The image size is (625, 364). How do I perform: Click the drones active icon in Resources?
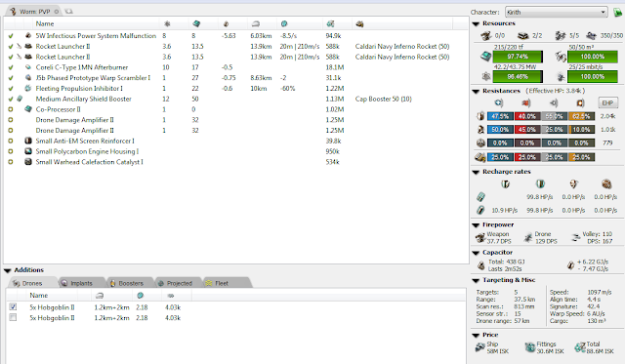tap(560, 36)
